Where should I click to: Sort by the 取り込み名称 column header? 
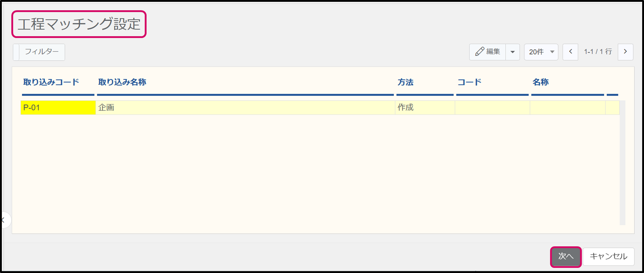click(x=122, y=82)
